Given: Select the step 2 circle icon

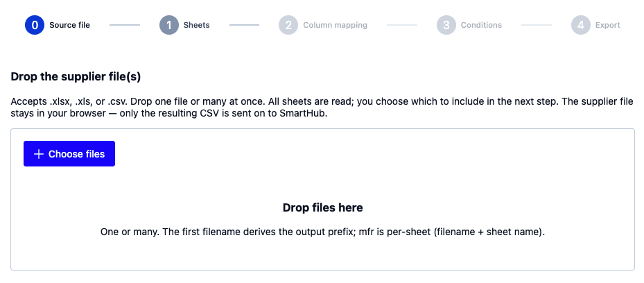Looking at the screenshot, I should point(288,25).
